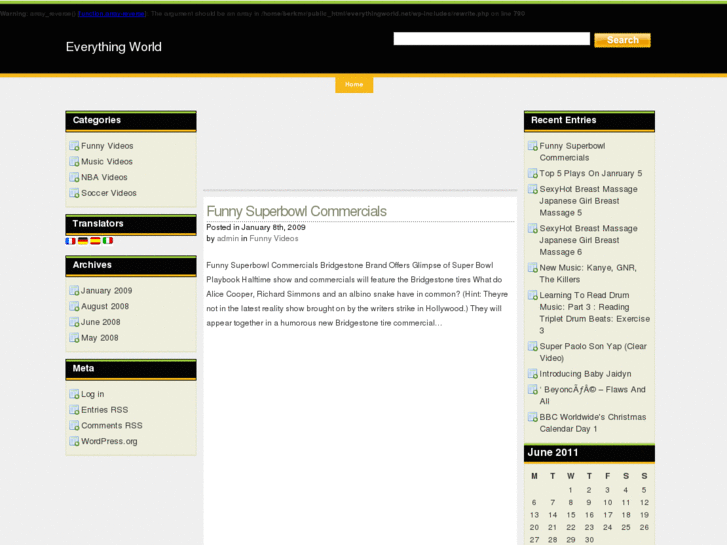Open the Comments RSS feed link
727x545 pixels.
[112, 426]
